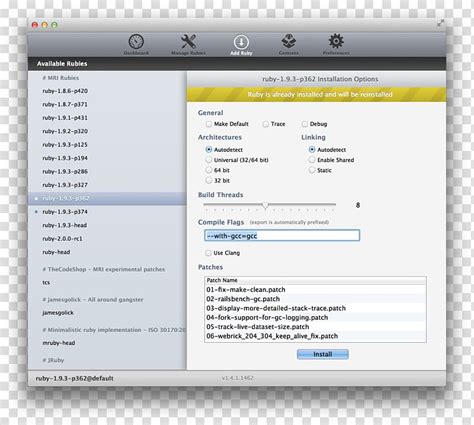
Task: Enable the Make Default checkbox
Action: tap(209, 124)
